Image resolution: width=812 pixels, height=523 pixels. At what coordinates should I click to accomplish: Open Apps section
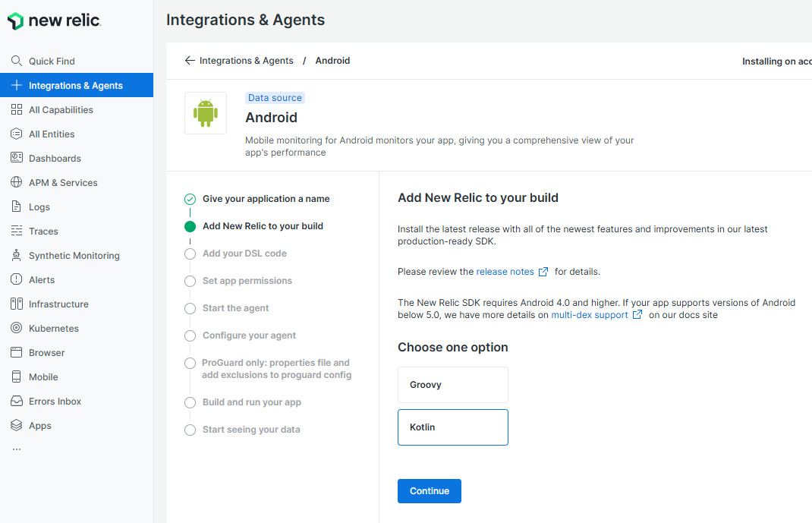[77, 426]
